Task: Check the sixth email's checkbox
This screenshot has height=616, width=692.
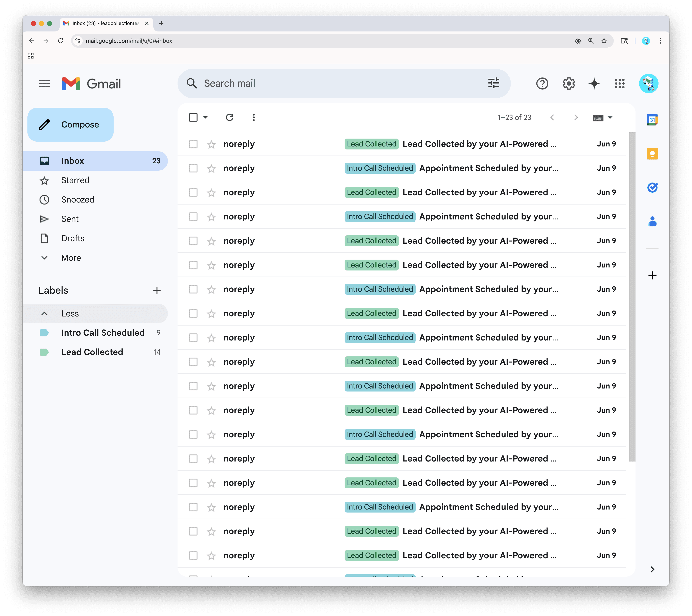Action: pyautogui.click(x=193, y=265)
